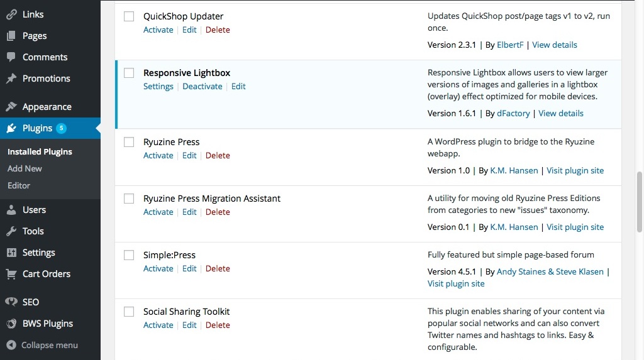Open the Add New plugins submenu item
The image size is (644, 360).
coord(25,168)
